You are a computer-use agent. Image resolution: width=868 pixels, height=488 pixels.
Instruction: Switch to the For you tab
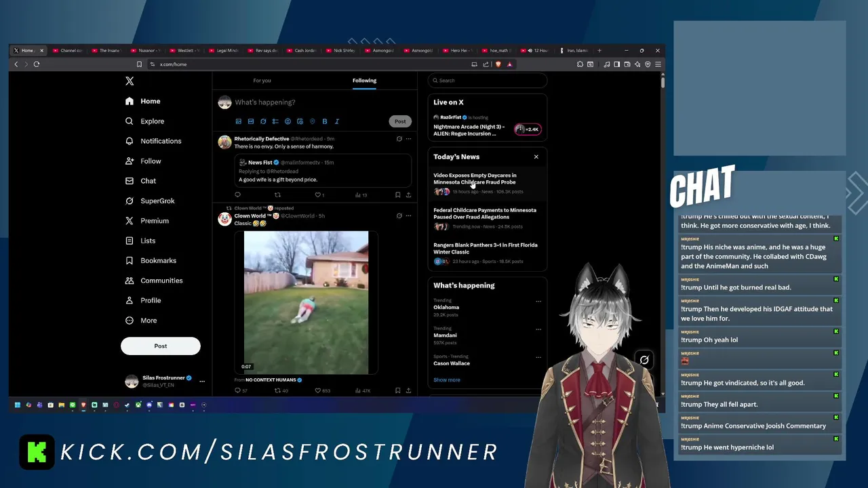(262, 81)
